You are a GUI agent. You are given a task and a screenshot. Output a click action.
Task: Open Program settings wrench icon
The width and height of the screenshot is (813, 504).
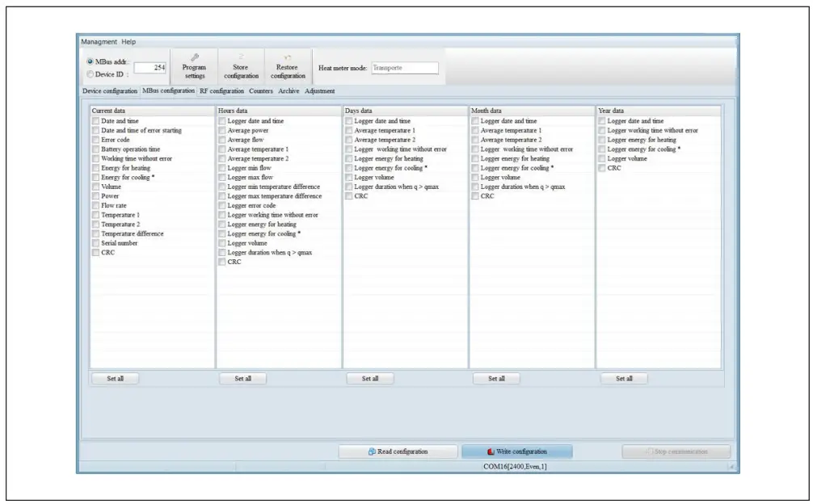point(194,57)
